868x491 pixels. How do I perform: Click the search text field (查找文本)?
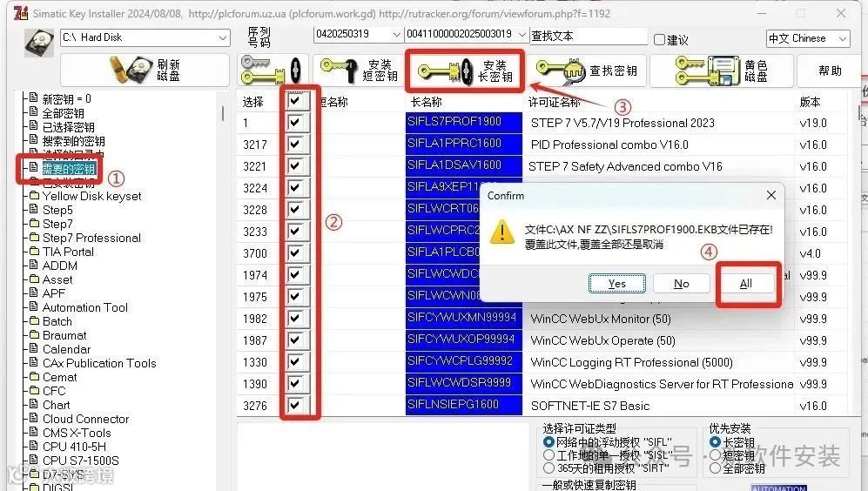[589, 36]
